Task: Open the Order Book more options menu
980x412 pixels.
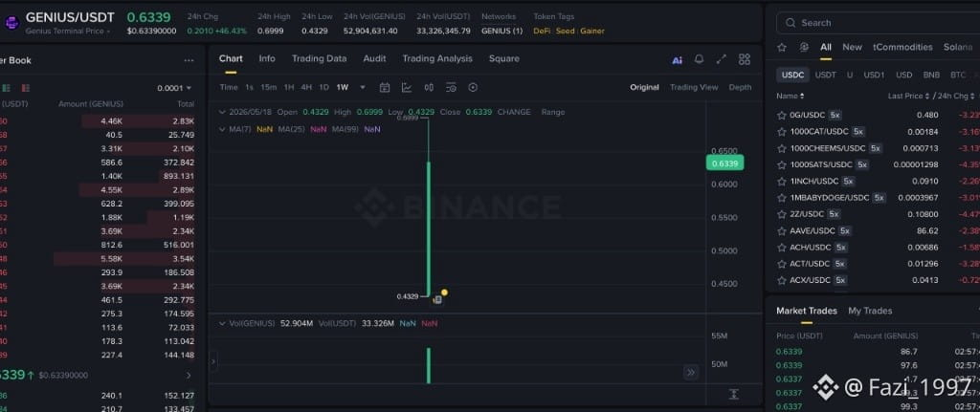Action: coord(189,60)
